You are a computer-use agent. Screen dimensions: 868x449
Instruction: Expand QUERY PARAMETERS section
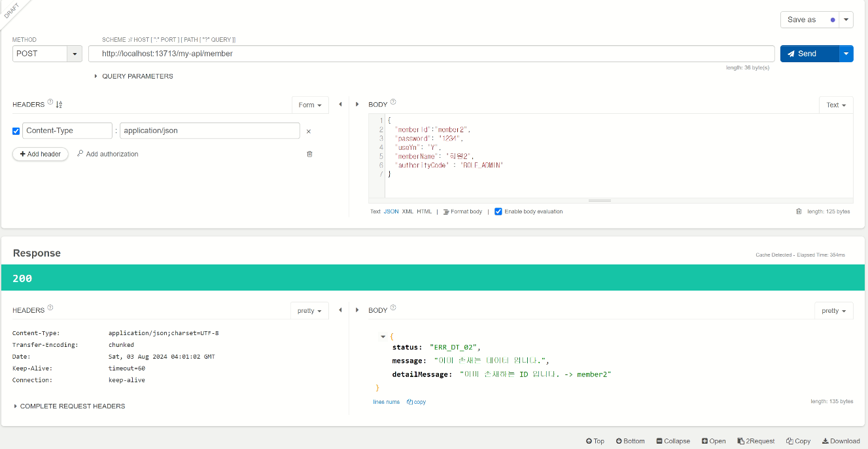(x=133, y=76)
